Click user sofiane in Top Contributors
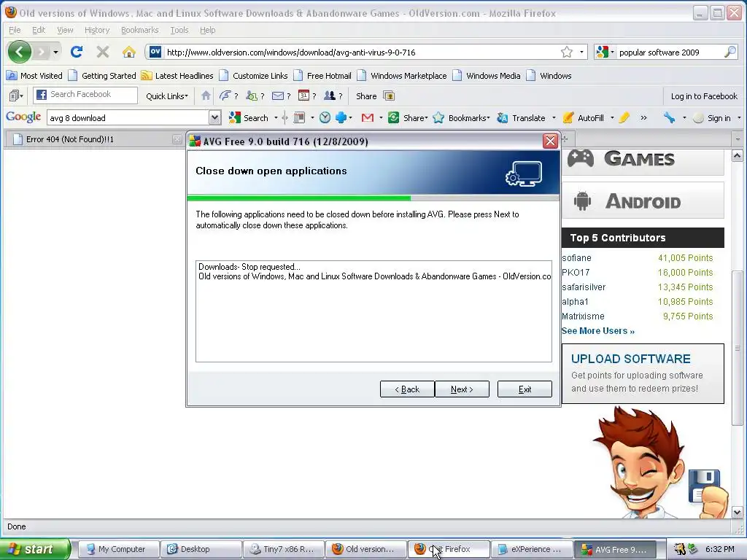 (x=576, y=257)
